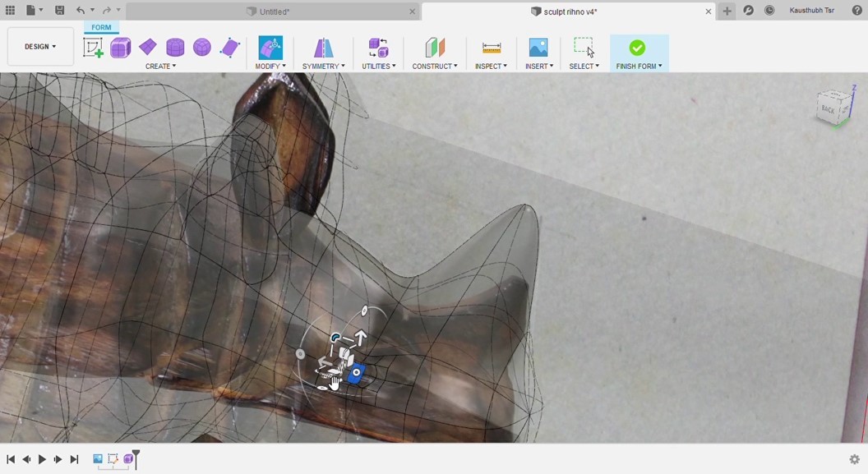
Task: Undo the last action
Action: pyautogui.click(x=81, y=10)
